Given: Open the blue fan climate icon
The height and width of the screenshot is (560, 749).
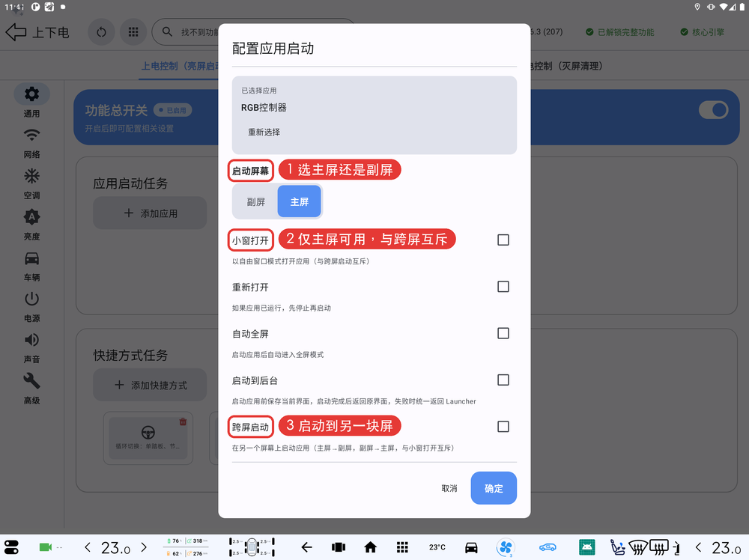Looking at the screenshot, I should [506, 547].
